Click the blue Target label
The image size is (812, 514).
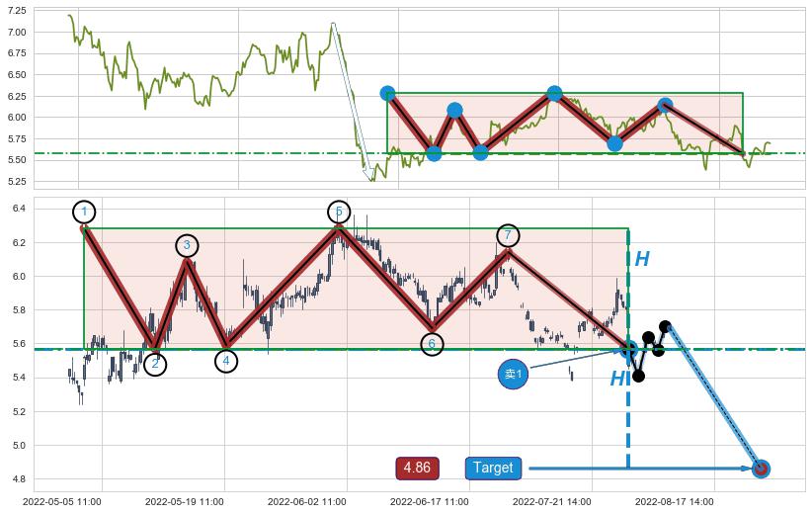coord(493,468)
